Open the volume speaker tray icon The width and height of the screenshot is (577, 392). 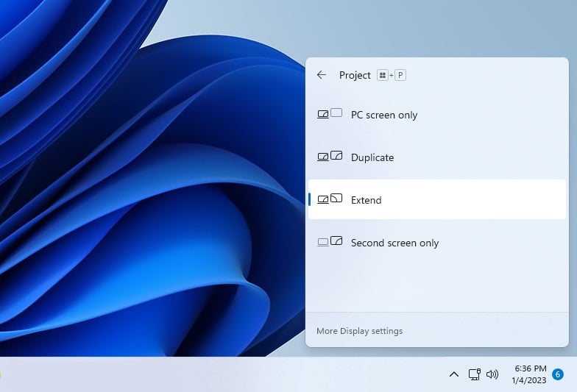tap(492, 374)
